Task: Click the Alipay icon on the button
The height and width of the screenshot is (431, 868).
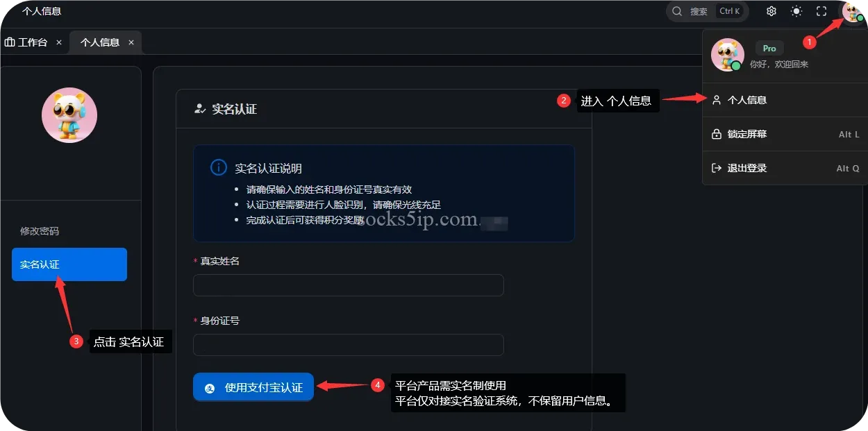Action: coord(209,388)
